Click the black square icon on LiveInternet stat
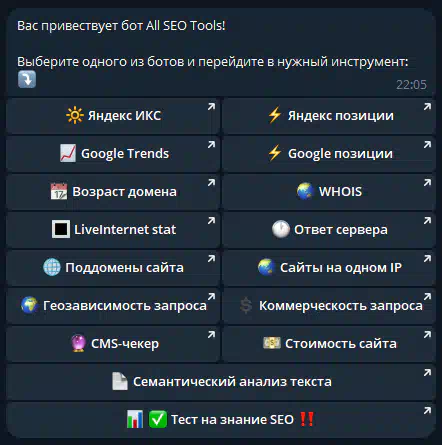The image size is (442, 445). (x=61, y=229)
